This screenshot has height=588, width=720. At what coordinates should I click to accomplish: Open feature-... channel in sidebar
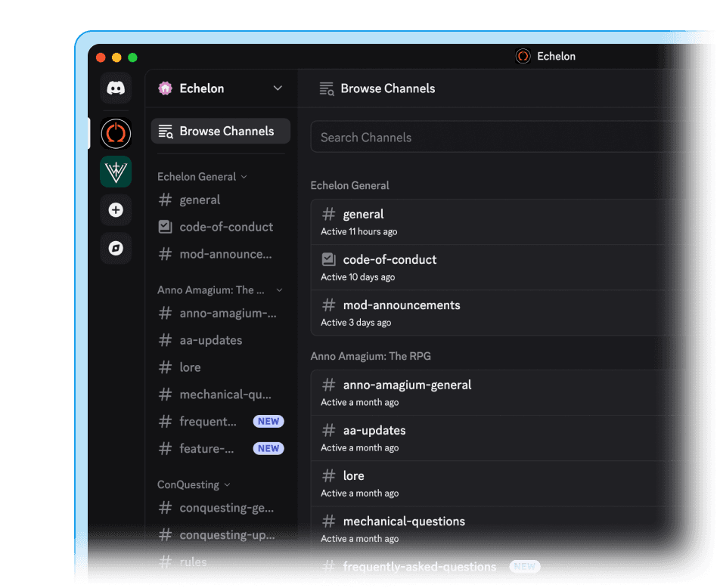[x=221, y=448]
